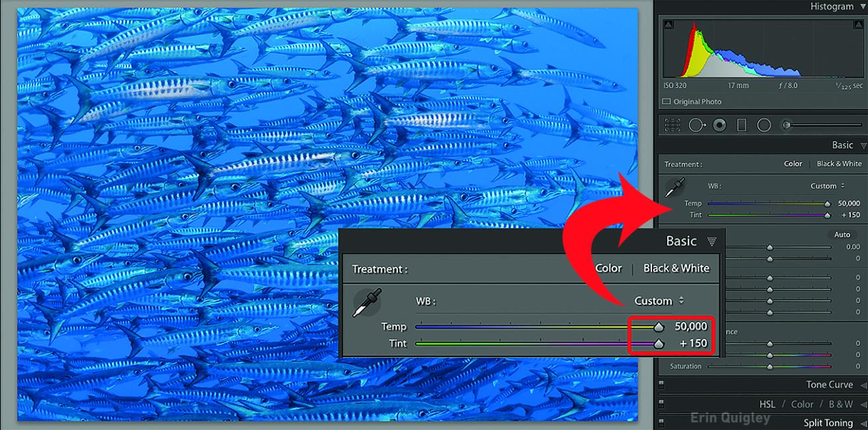
Task: Set treatment to Black & White
Action: (x=839, y=164)
